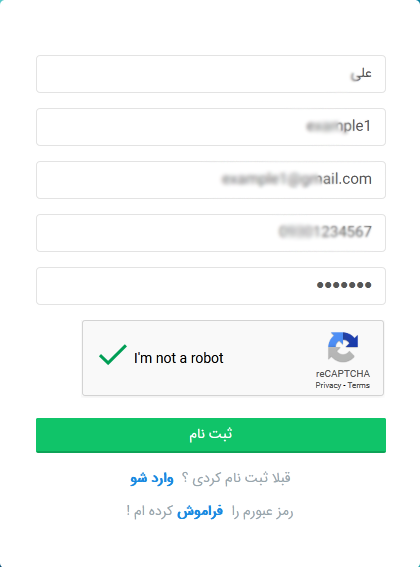Click the green reCAPTCHA checkmark
420x567 pixels.
[x=113, y=354]
